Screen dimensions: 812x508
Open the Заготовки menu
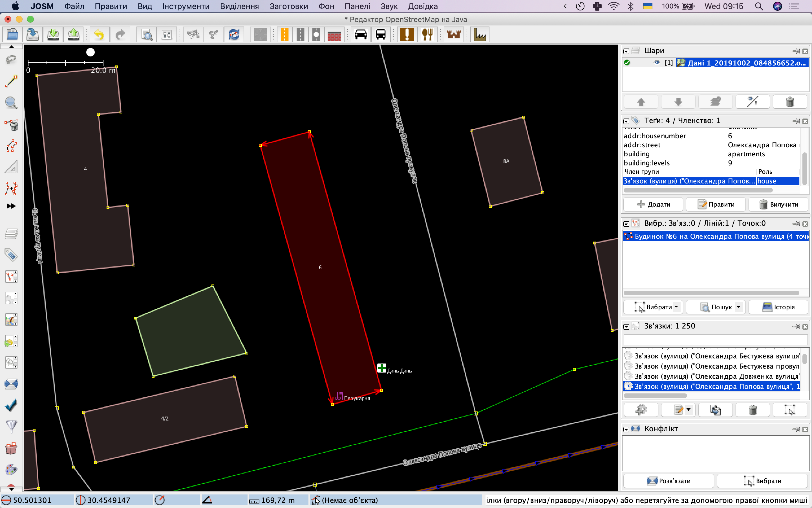[x=288, y=6]
